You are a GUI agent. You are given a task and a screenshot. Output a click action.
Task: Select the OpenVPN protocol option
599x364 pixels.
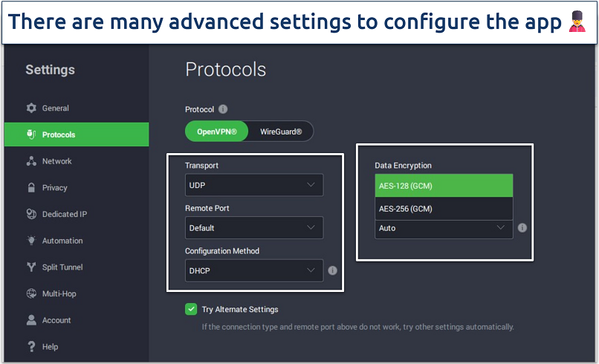[216, 131]
